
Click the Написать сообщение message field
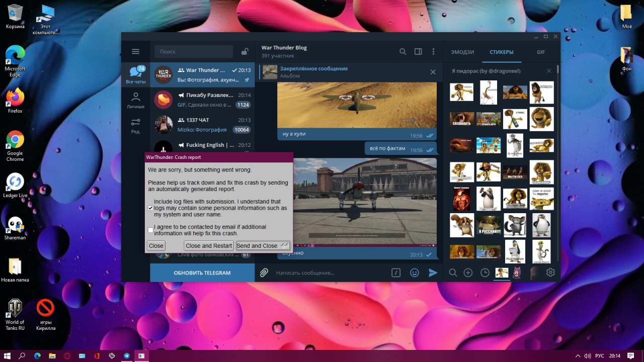(x=331, y=273)
